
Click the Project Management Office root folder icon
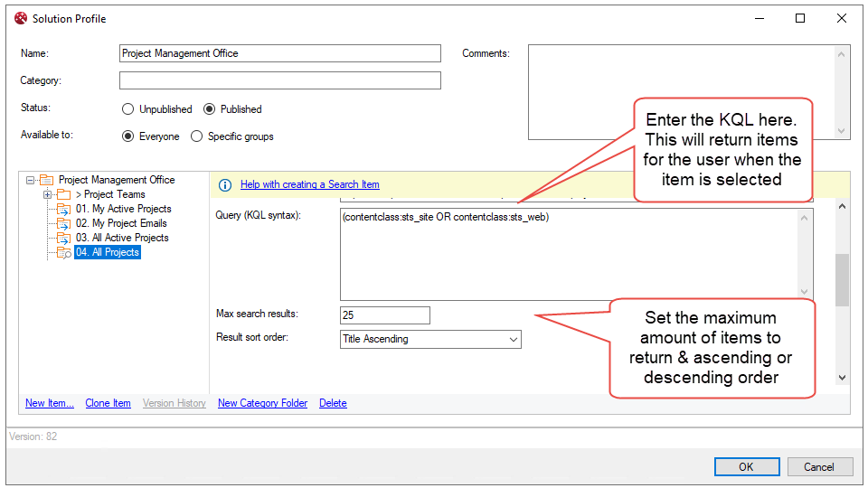[x=46, y=180]
